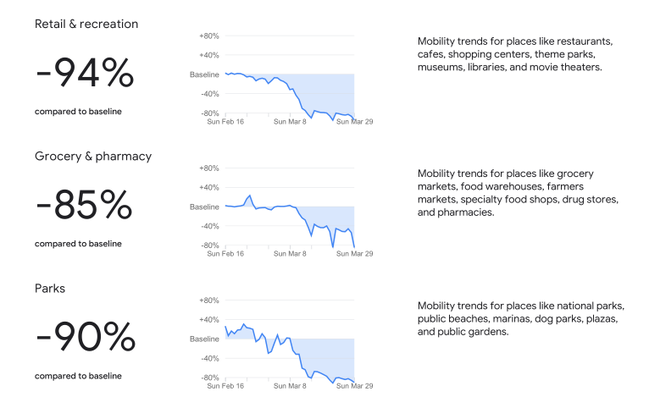The height and width of the screenshot is (419, 660).
Task: Click the Grocery & pharmacy heading
Action: (x=93, y=156)
